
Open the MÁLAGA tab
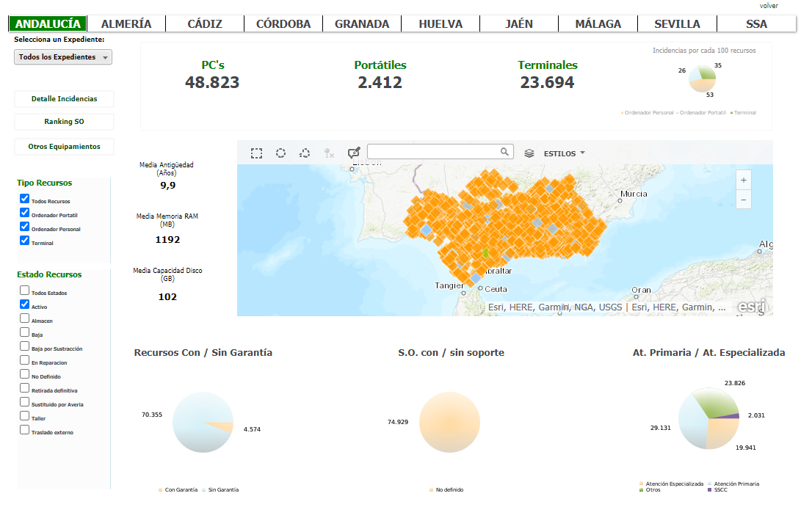[598, 23]
